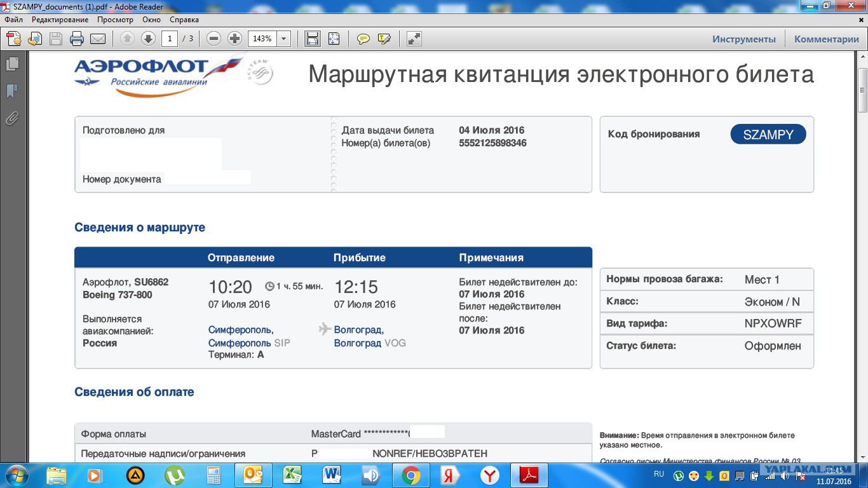The image size is (868, 488).
Task: Send the file by email envelope icon
Action: coord(98,39)
